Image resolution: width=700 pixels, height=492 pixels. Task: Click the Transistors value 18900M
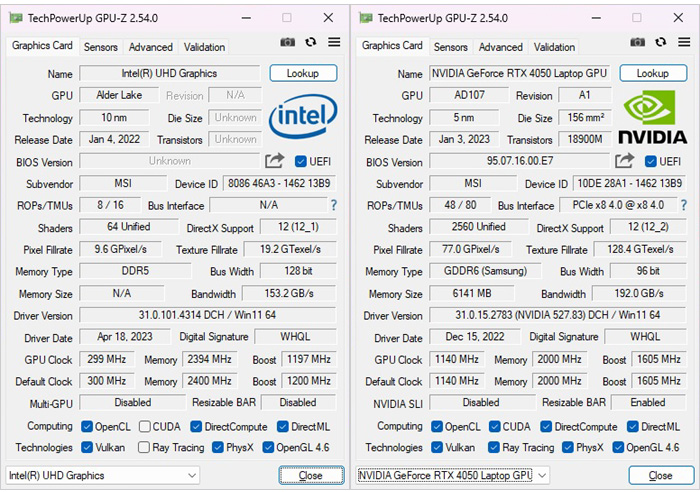click(x=586, y=139)
